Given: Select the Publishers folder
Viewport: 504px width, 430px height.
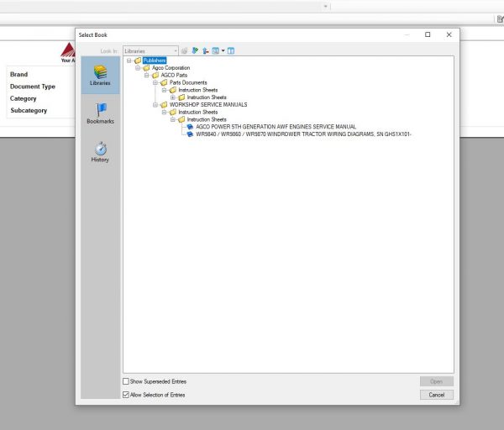Looking at the screenshot, I should click(x=155, y=60).
